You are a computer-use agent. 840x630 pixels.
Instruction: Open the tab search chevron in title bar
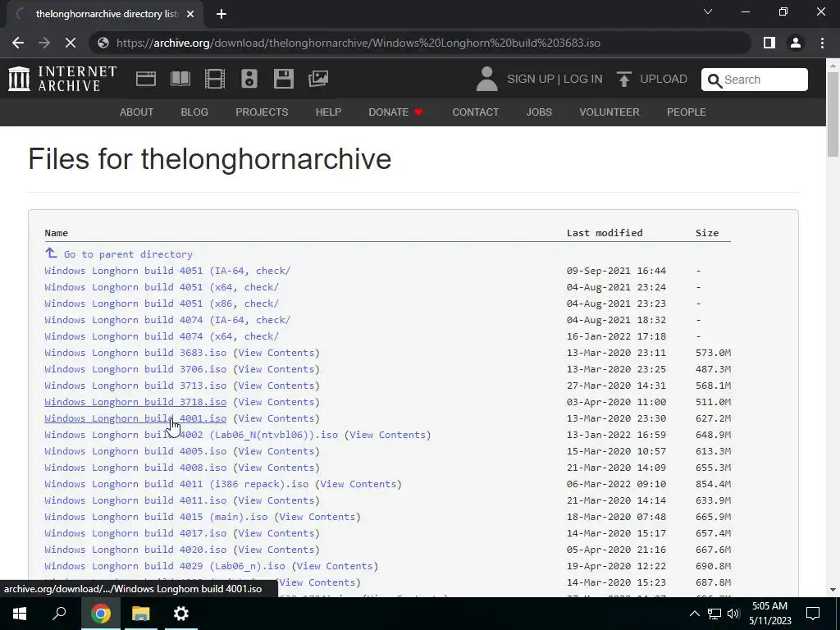(708, 11)
